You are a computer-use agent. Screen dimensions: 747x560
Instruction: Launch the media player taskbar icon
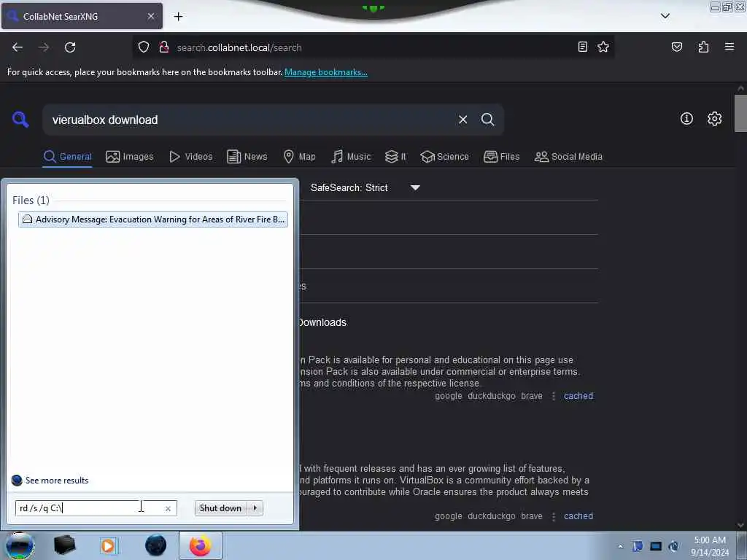(108, 545)
